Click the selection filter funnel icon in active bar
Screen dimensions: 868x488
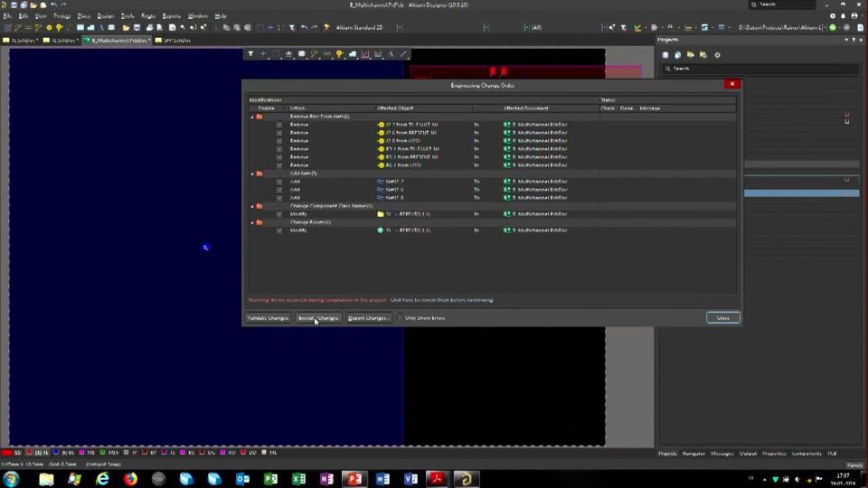(x=250, y=54)
